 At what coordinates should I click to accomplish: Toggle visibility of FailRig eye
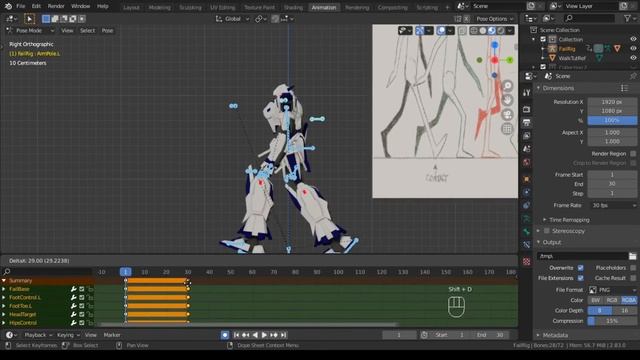pyautogui.click(x=633, y=49)
